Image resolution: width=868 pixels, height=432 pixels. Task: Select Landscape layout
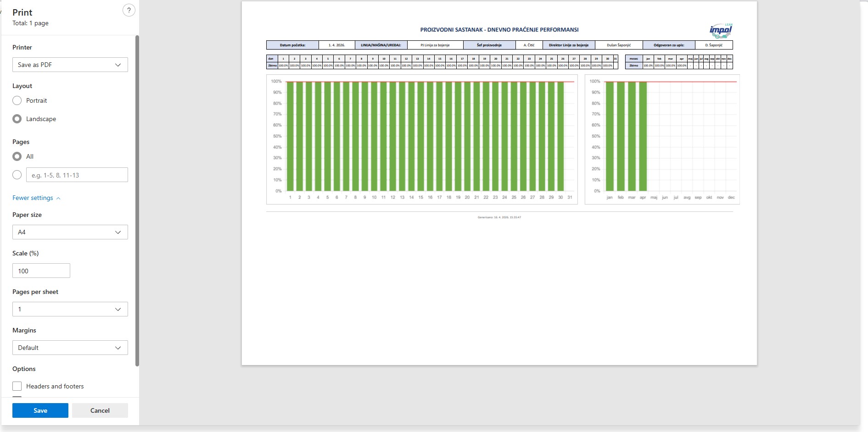pos(17,119)
